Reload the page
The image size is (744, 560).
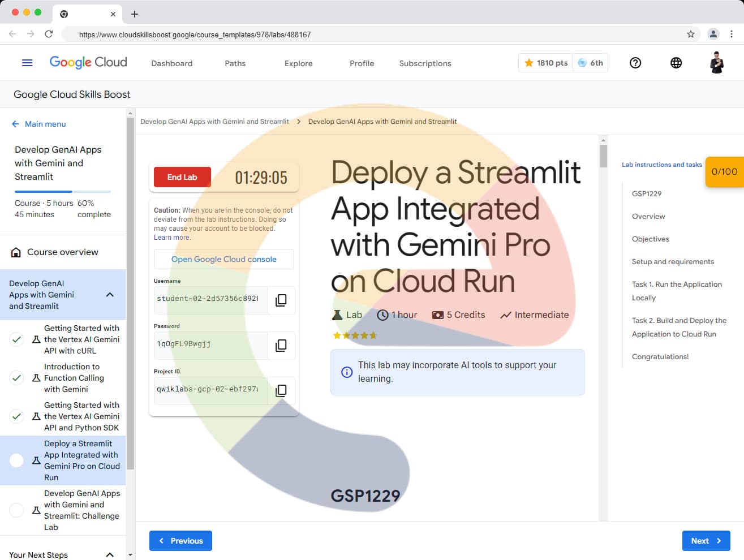tap(49, 34)
